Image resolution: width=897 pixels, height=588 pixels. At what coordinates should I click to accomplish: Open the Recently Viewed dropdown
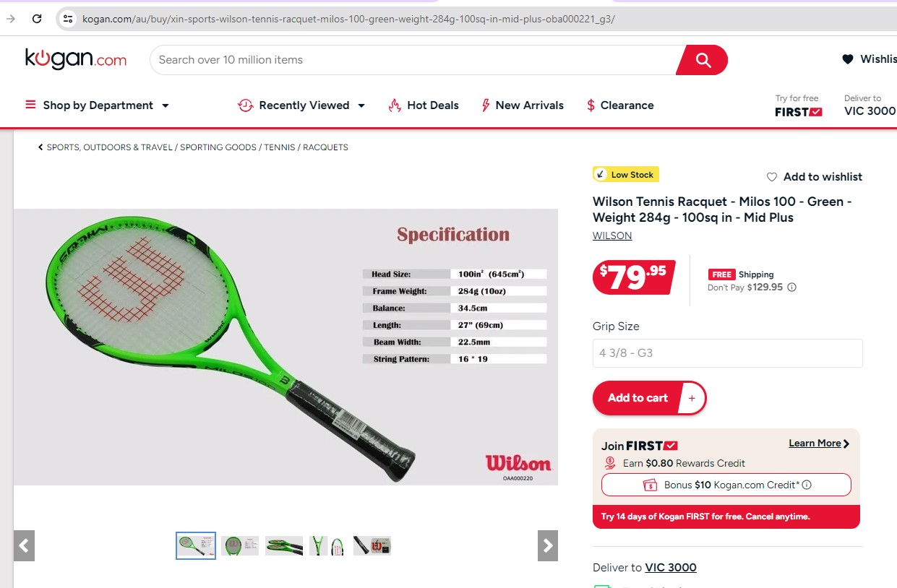coord(301,105)
